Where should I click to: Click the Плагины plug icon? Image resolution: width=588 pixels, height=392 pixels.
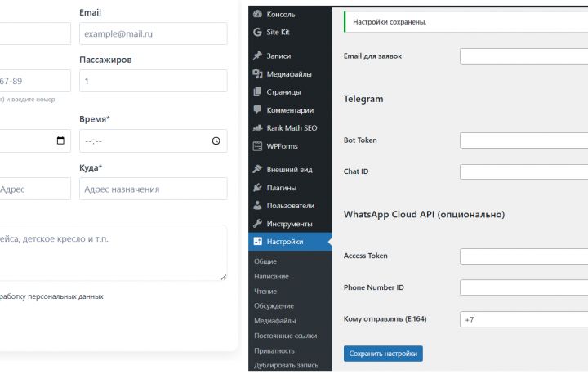point(258,188)
